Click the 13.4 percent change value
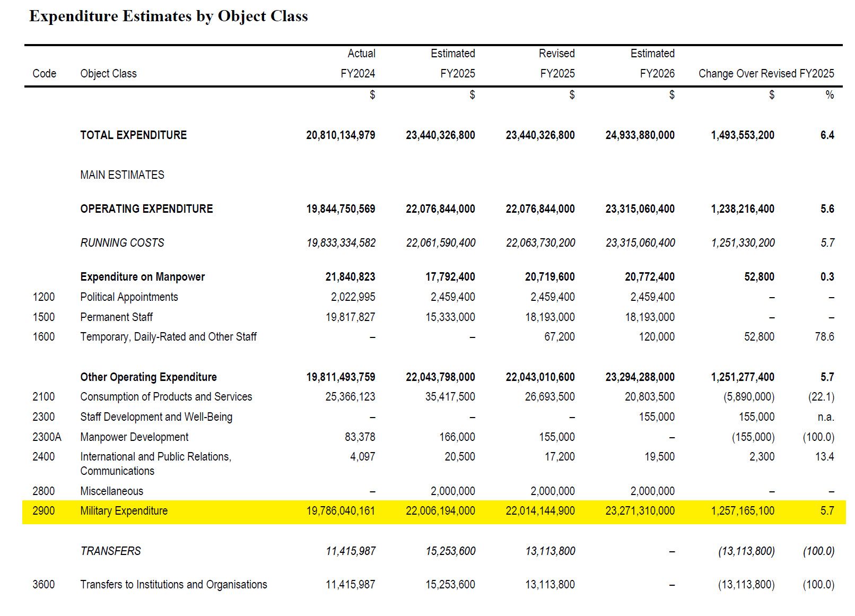The width and height of the screenshot is (855, 616). [824, 456]
